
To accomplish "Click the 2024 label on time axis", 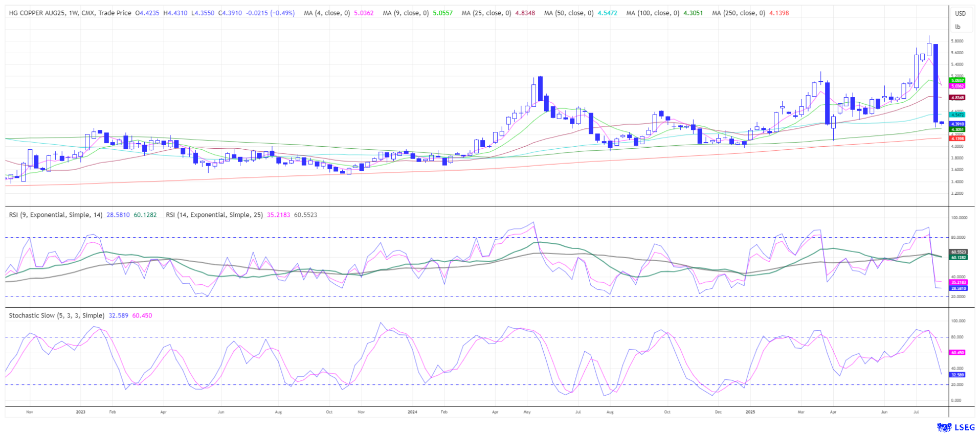I will pos(413,412).
